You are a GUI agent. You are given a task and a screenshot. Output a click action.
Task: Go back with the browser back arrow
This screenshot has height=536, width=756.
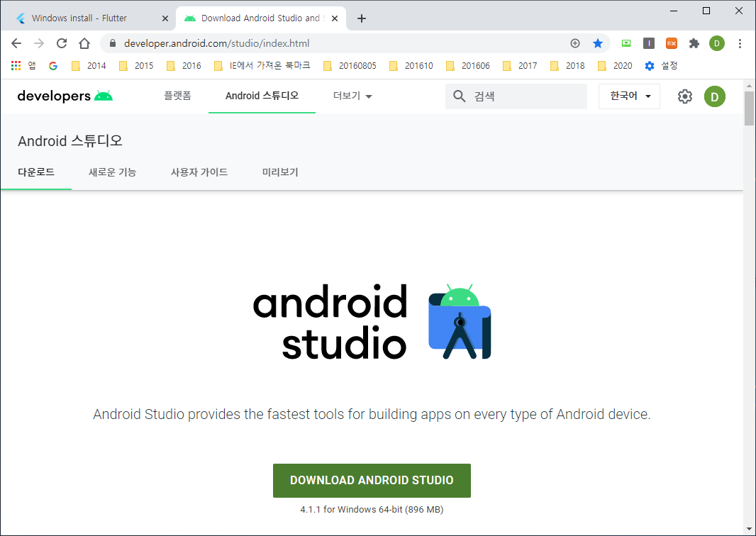tap(16, 43)
